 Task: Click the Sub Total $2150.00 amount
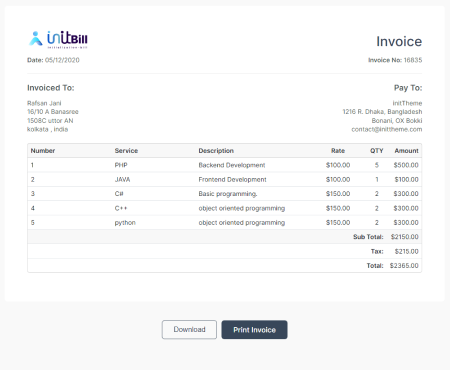404,237
